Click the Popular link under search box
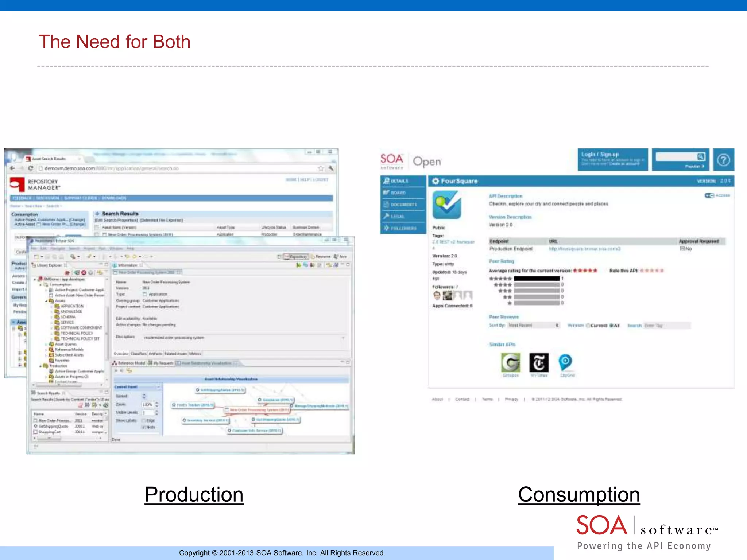The image size is (747, 560). pos(694,166)
